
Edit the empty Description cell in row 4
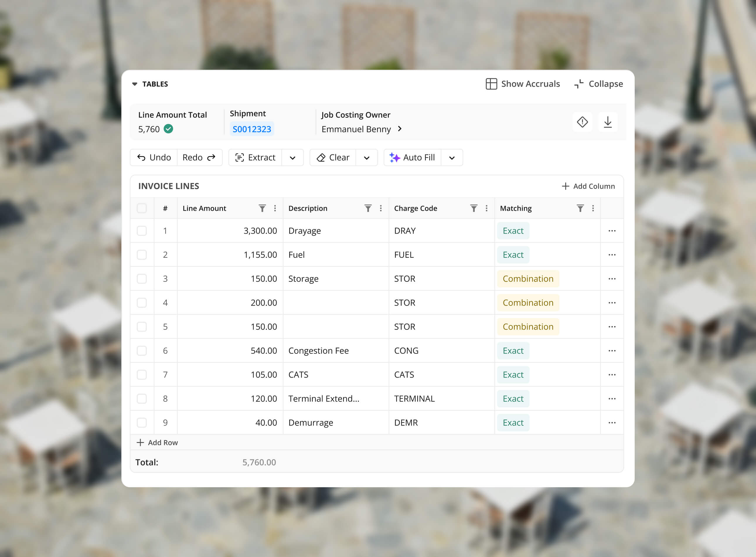click(335, 303)
